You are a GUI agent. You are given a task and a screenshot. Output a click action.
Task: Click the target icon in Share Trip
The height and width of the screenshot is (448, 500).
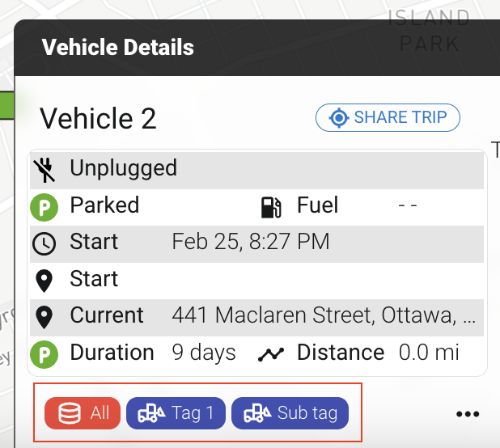click(338, 118)
